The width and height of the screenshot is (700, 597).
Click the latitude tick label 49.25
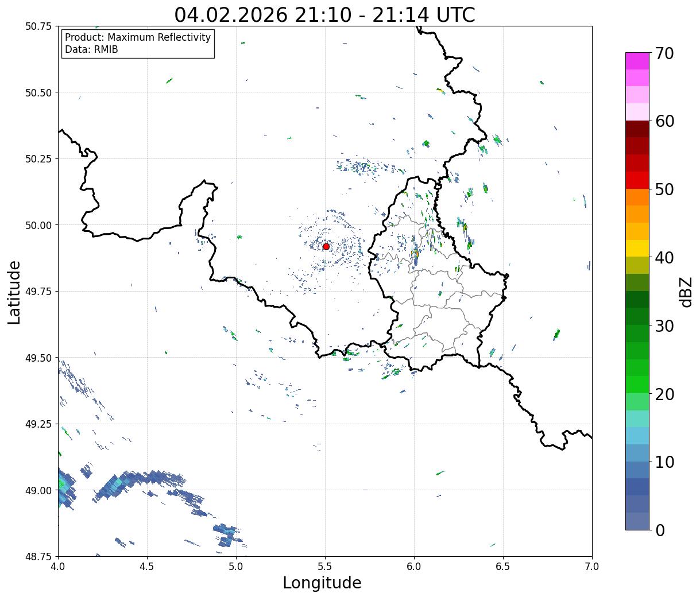(38, 424)
